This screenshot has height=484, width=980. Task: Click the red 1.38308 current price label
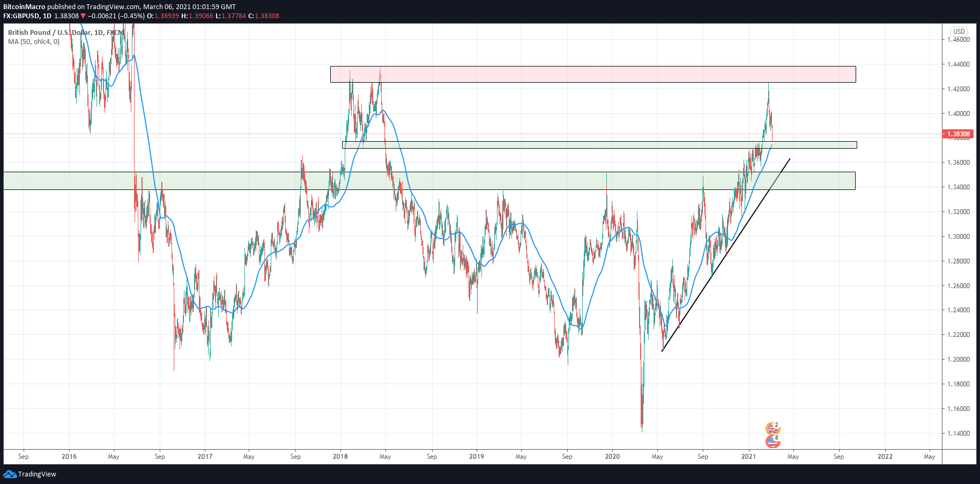click(x=957, y=134)
